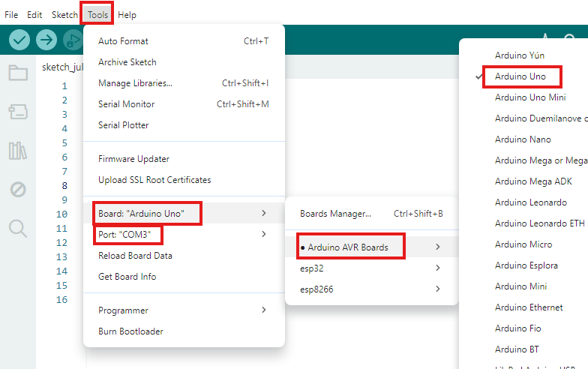Open the Sketch menu
This screenshot has height=369, width=588.
(64, 15)
